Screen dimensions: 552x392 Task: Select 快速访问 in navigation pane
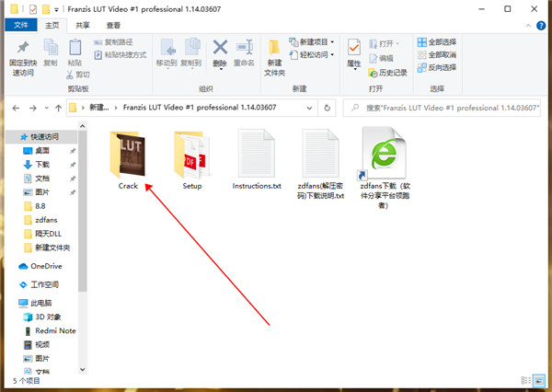(x=41, y=137)
